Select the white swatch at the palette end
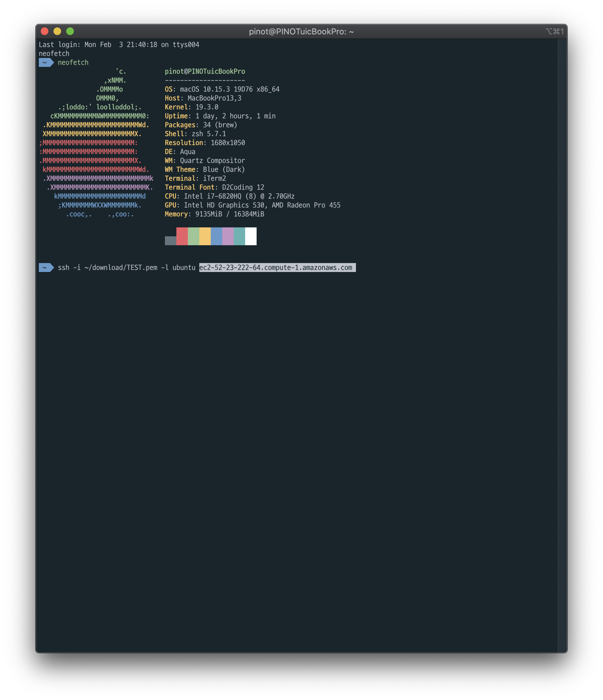Image resolution: width=603 pixels, height=700 pixels. pyautogui.click(x=251, y=237)
